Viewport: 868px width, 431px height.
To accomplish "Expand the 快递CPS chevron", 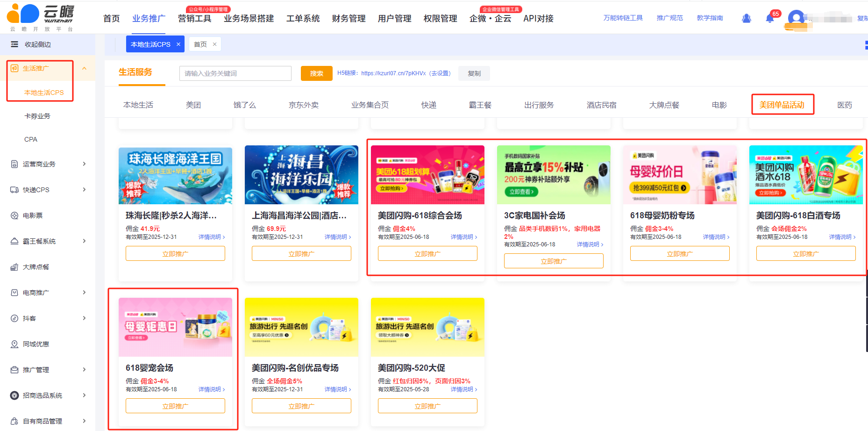I will click(x=85, y=190).
